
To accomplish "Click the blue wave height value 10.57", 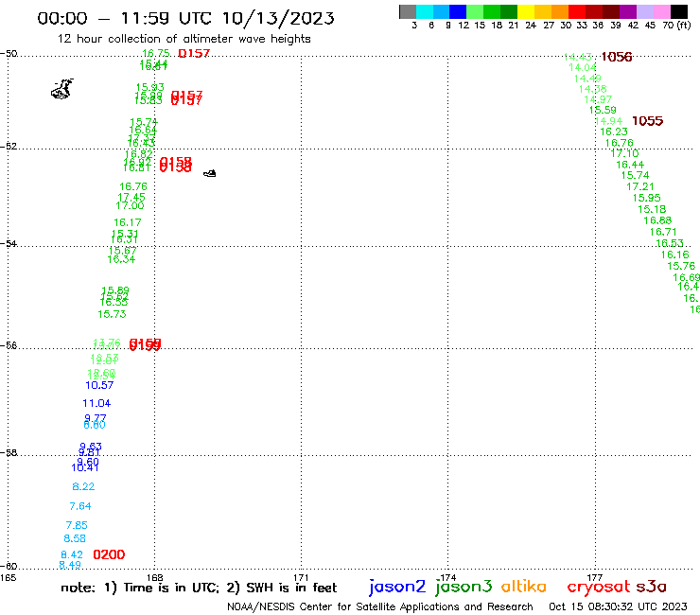I will tap(99, 385).
